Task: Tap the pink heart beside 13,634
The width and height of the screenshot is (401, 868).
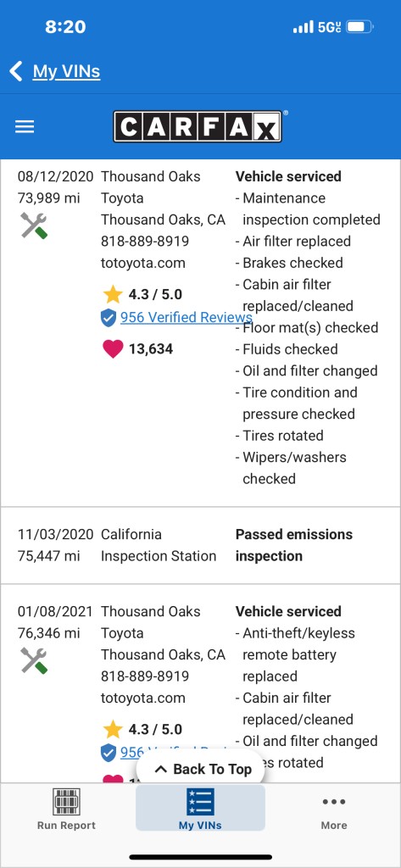Action: [x=113, y=349]
